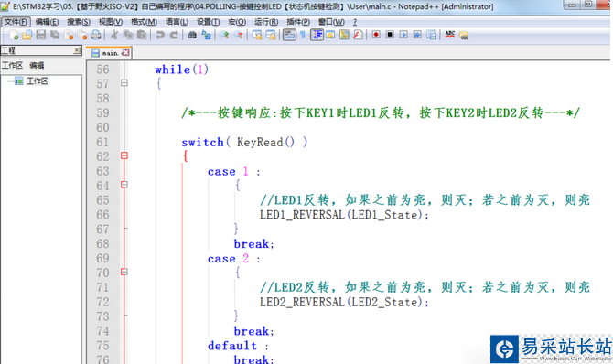
Task: Open the 运行(R) menu
Action: [266, 22]
